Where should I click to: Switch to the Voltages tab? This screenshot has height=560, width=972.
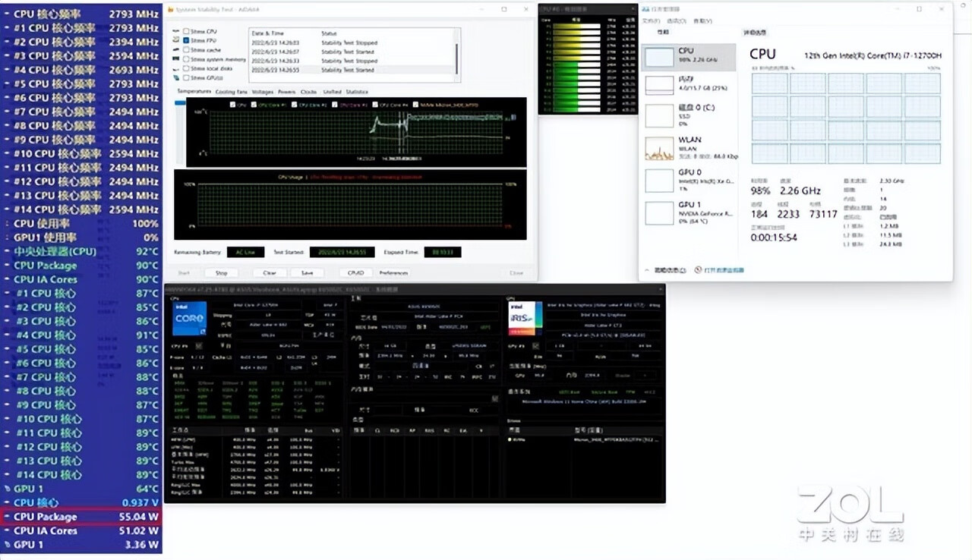[263, 92]
